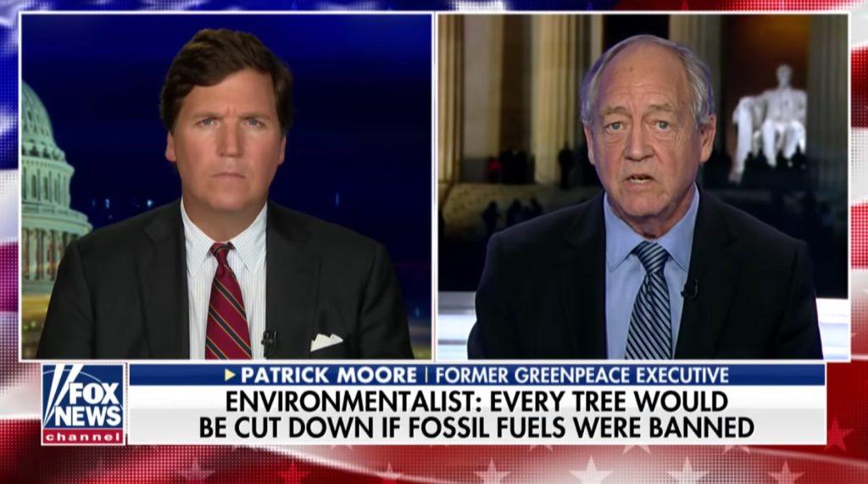Click the lapel microphone on right man's jacket

pyautogui.click(x=689, y=289)
